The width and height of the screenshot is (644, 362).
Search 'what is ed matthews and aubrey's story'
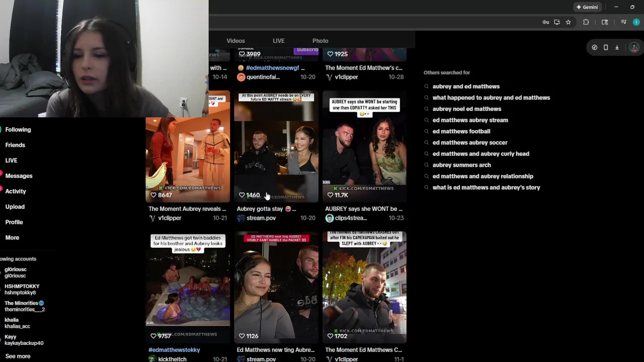pos(487,188)
